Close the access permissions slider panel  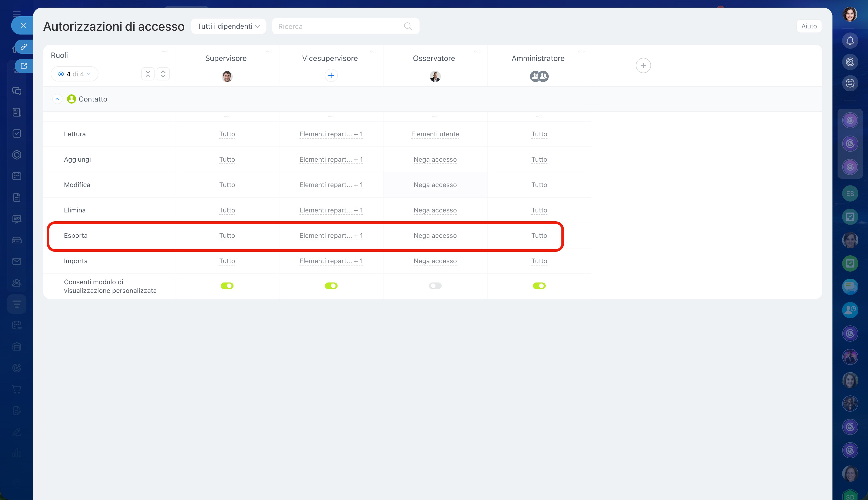(23, 25)
